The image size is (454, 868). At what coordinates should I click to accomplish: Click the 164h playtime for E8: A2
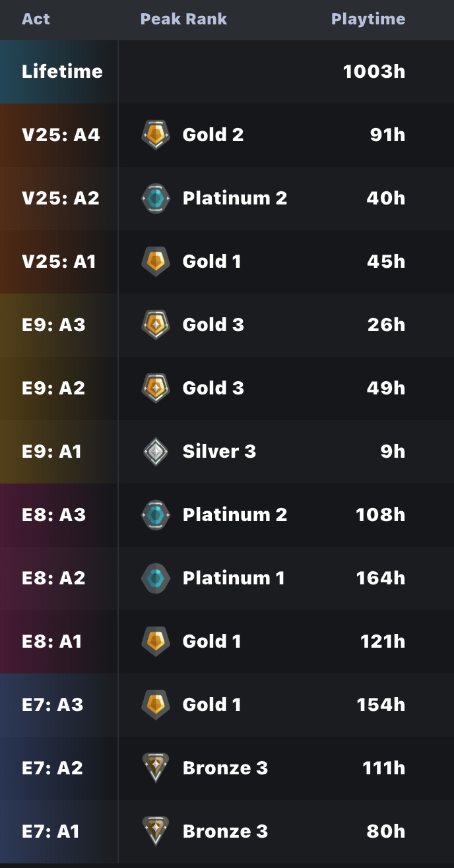pos(381,578)
